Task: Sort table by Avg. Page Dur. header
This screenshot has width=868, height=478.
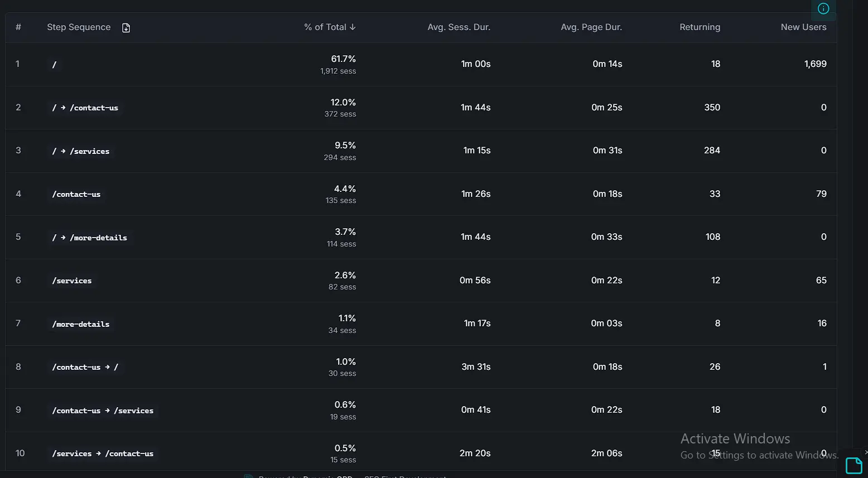Action: tap(591, 27)
